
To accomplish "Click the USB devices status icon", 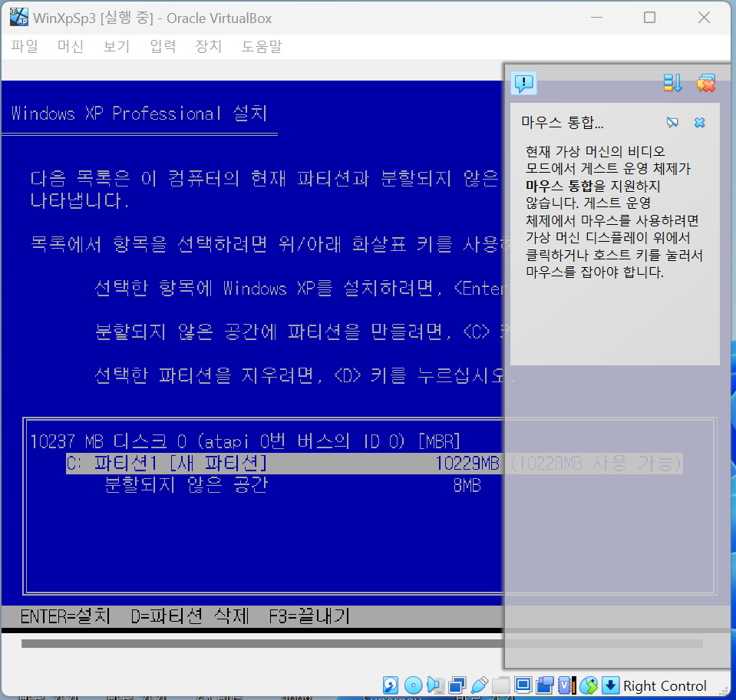I will pos(479,685).
